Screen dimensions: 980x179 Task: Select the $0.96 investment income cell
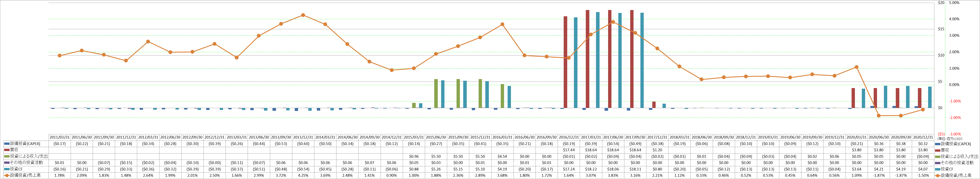[414, 156]
